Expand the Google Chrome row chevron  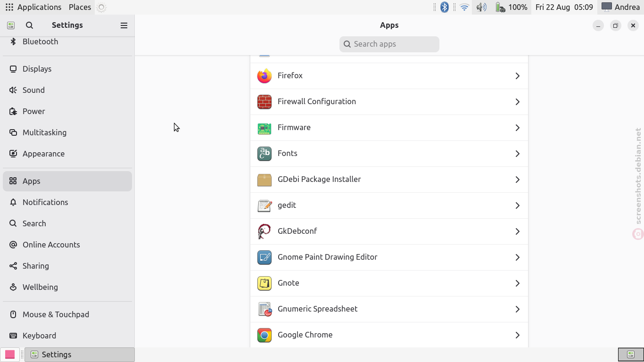click(x=517, y=335)
